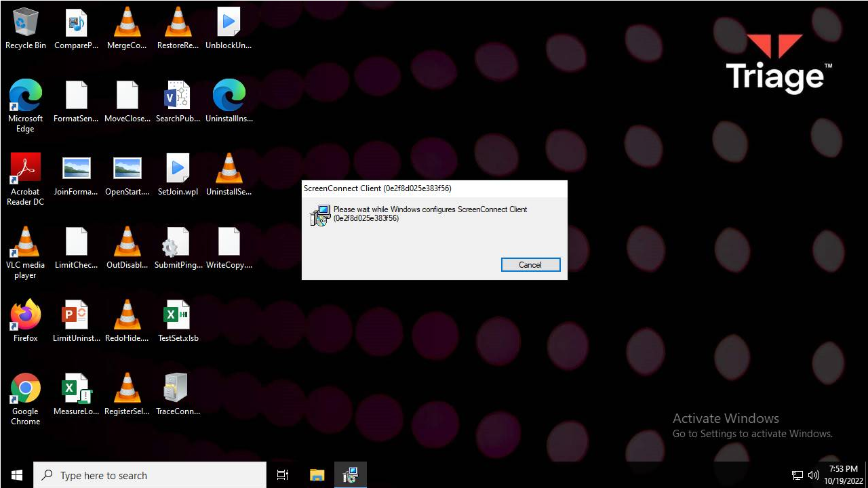Select the OpenStart... image file icon
The image size is (868, 488).
pyautogui.click(x=127, y=175)
